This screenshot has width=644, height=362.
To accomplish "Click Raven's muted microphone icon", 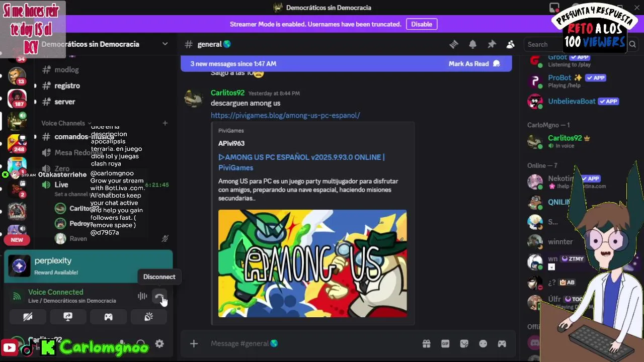I will [x=165, y=239].
